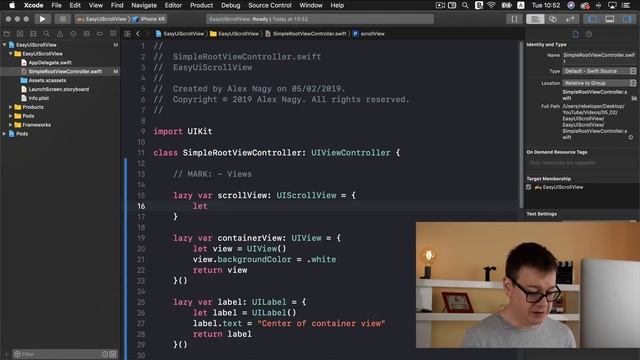Open the Apple menu
Image resolution: width=640 pixels, height=360 pixels.
point(12,5)
